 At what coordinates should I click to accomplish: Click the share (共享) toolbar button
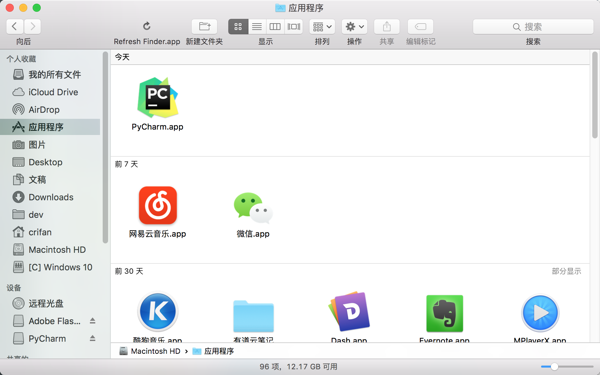pyautogui.click(x=386, y=26)
